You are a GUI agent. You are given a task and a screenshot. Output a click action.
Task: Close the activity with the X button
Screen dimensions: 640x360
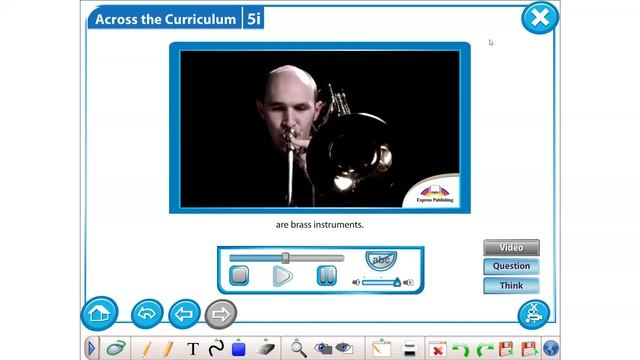point(540,18)
